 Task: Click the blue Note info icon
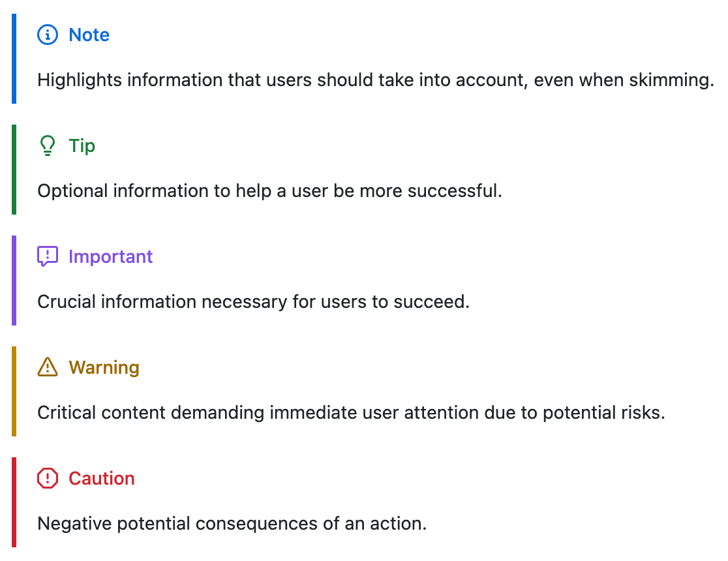click(x=48, y=35)
